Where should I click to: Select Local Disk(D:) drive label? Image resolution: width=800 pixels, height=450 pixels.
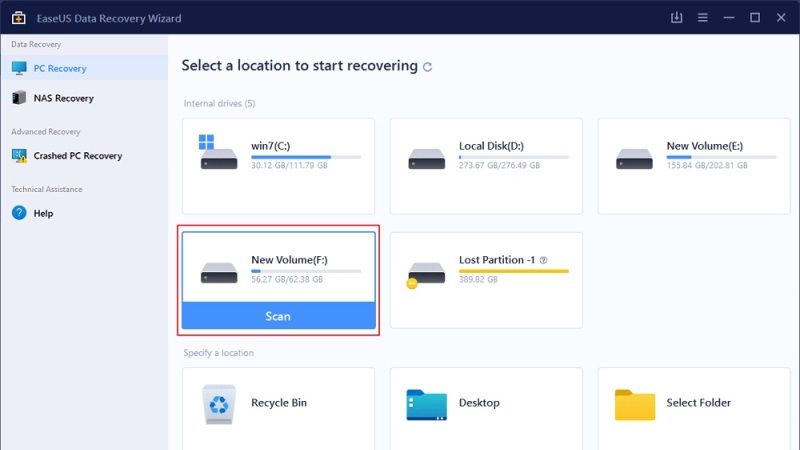491,146
